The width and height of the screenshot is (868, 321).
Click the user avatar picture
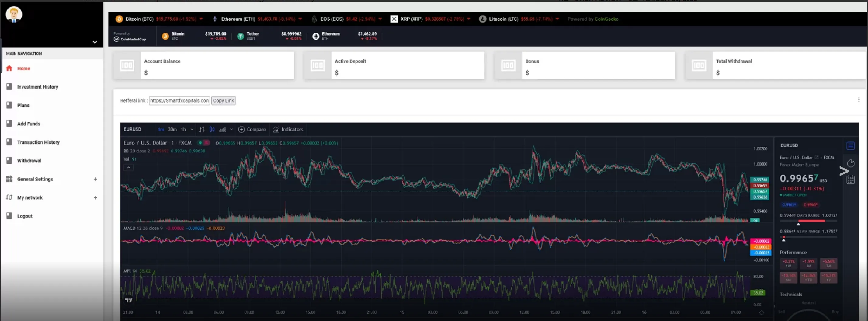(14, 15)
